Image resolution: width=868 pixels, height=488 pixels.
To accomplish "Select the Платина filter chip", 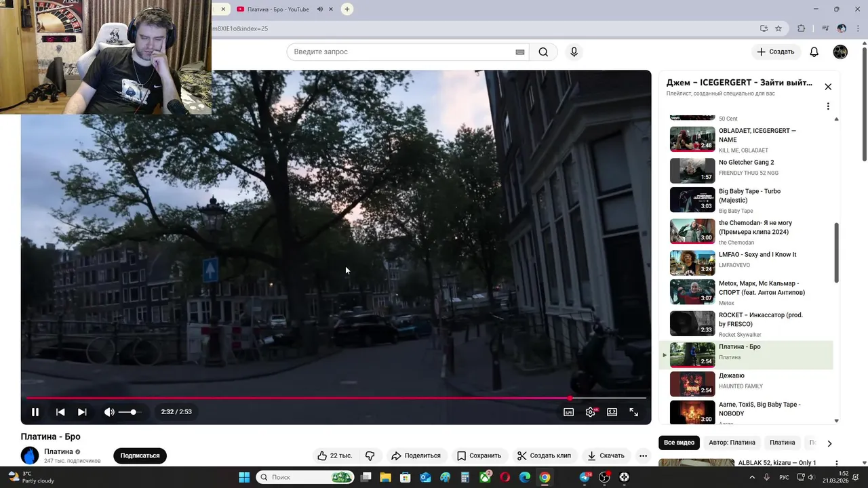I will tap(782, 443).
